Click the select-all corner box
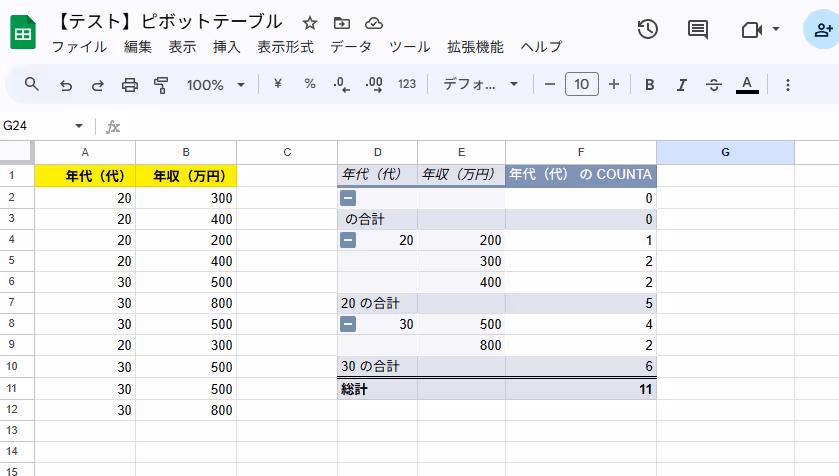The image size is (839, 476). [16, 152]
